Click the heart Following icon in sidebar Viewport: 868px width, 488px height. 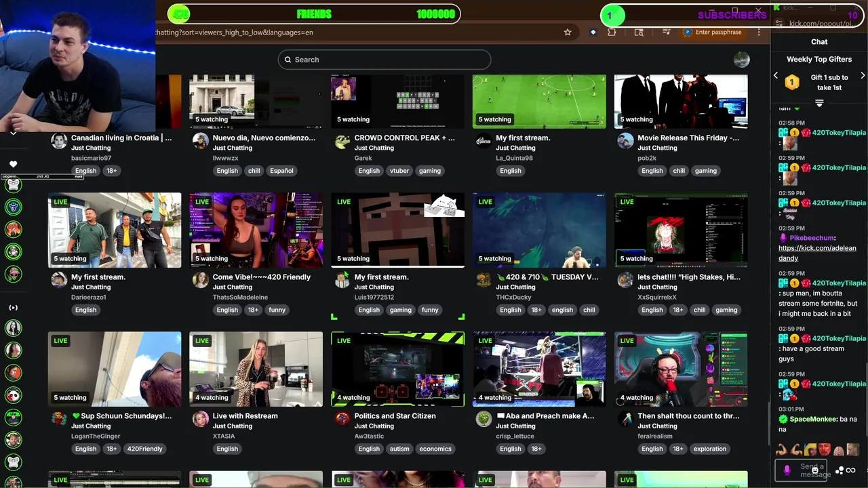coord(13,164)
